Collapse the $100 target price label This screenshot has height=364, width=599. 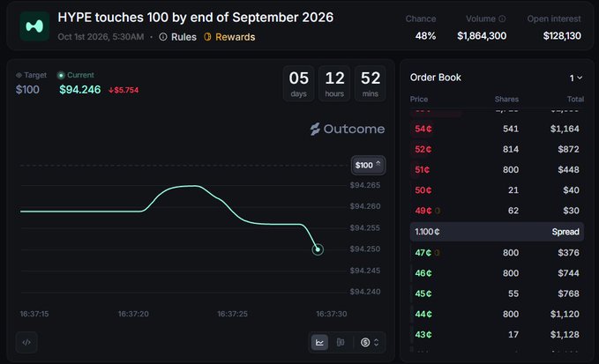(368, 165)
